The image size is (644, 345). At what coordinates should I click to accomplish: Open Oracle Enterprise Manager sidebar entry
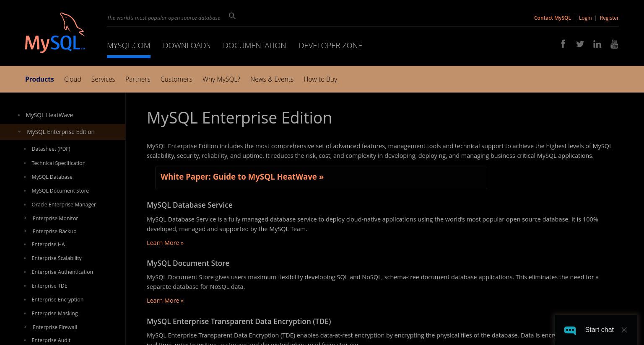click(x=63, y=204)
